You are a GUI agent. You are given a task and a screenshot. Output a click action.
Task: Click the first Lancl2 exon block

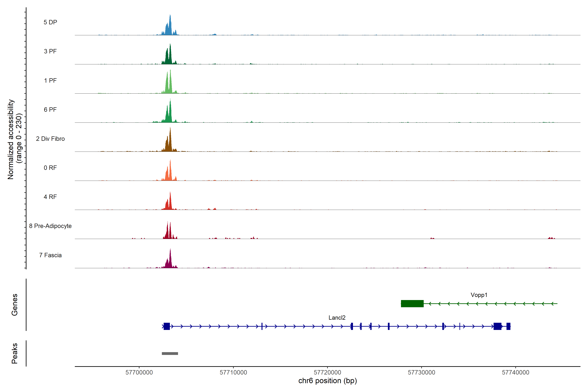coord(167,326)
